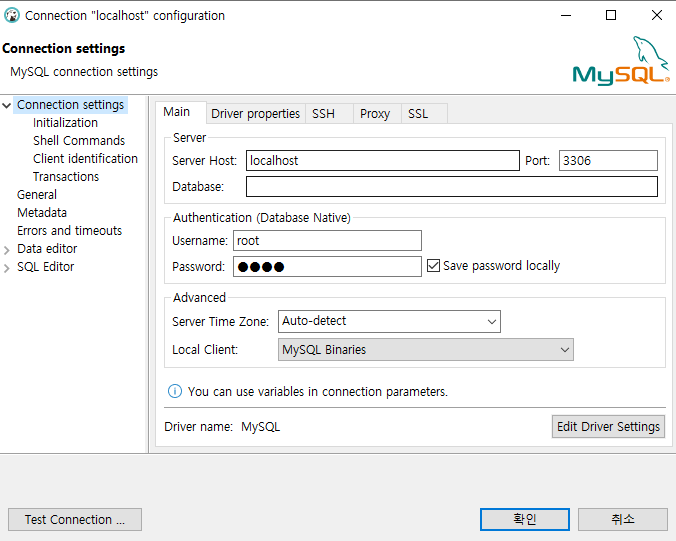
Task: Toggle Save password locally checkbox
Action: click(433, 266)
